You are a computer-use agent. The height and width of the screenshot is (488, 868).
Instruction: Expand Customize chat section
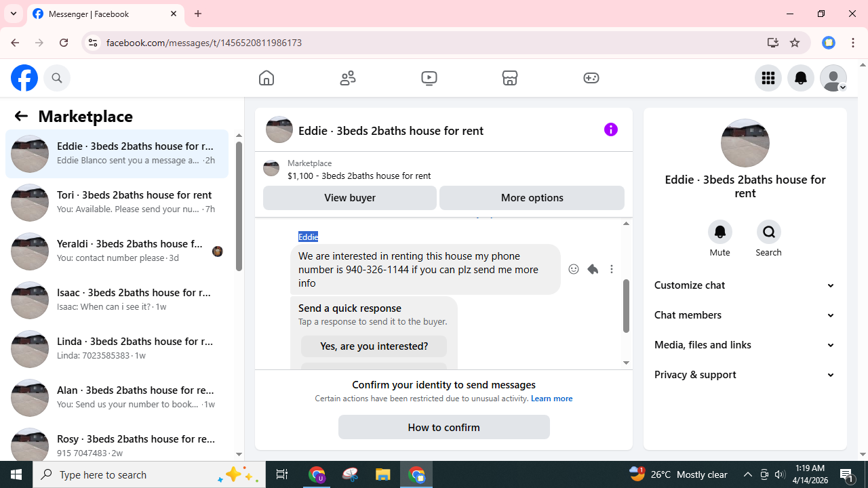[x=745, y=285]
